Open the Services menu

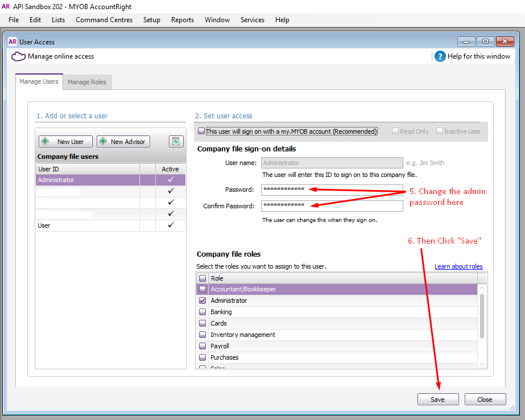point(253,20)
